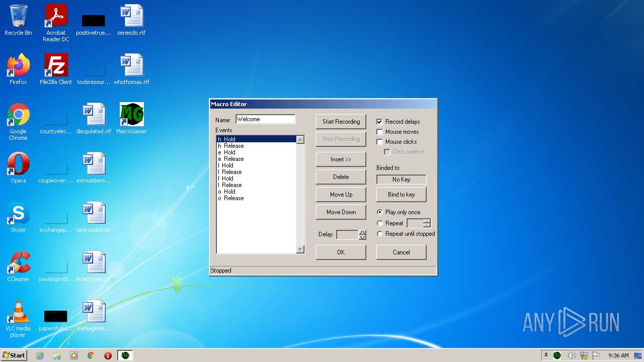Click the Delay value field
This screenshot has height=362, width=644.
(x=347, y=235)
